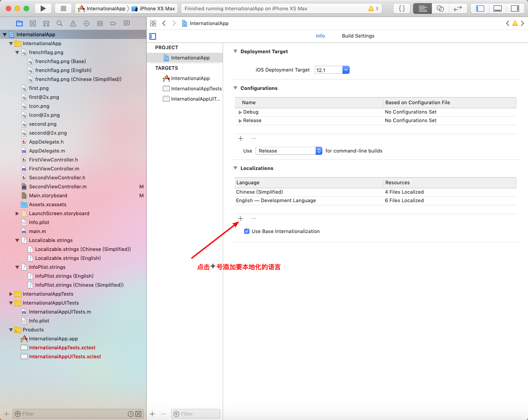This screenshot has height=420, width=528.
Task: Go back in editor history
Action: pos(164,23)
